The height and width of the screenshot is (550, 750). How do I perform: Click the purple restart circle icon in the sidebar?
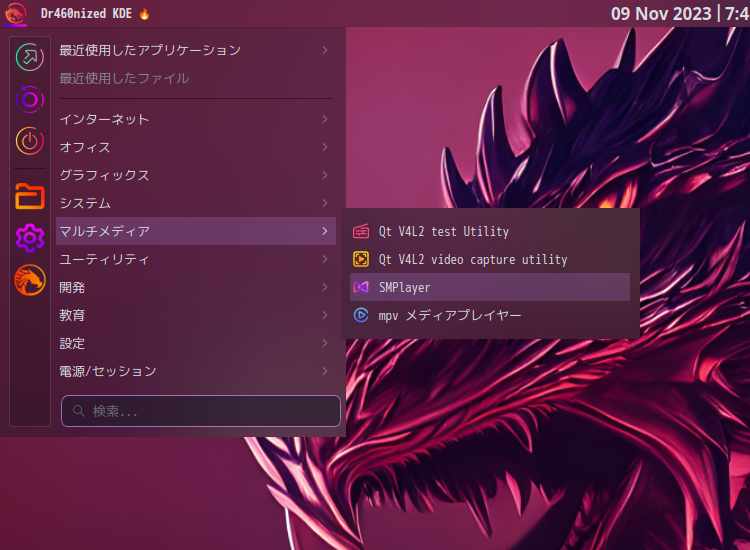click(x=30, y=99)
